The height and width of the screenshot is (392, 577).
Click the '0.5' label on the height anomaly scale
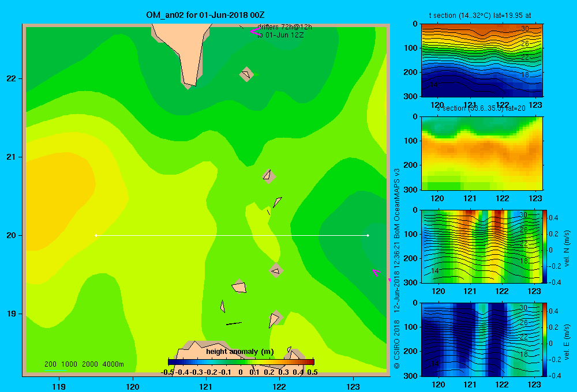coord(312,372)
